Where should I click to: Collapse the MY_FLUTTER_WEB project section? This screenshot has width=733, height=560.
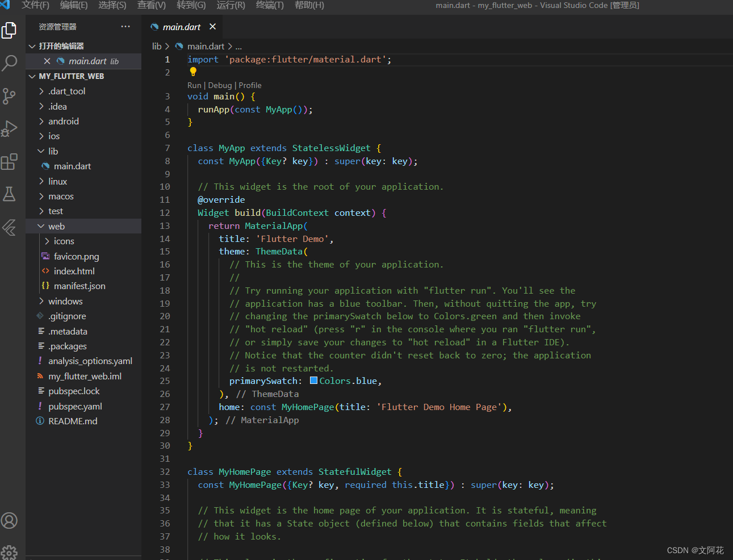(32, 76)
